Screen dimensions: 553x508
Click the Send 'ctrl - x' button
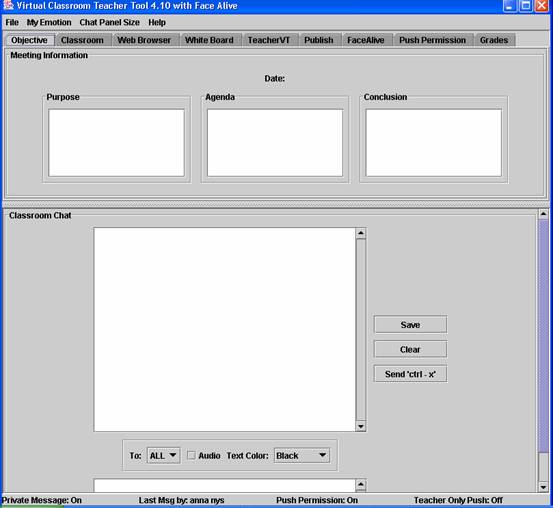pos(410,374)
